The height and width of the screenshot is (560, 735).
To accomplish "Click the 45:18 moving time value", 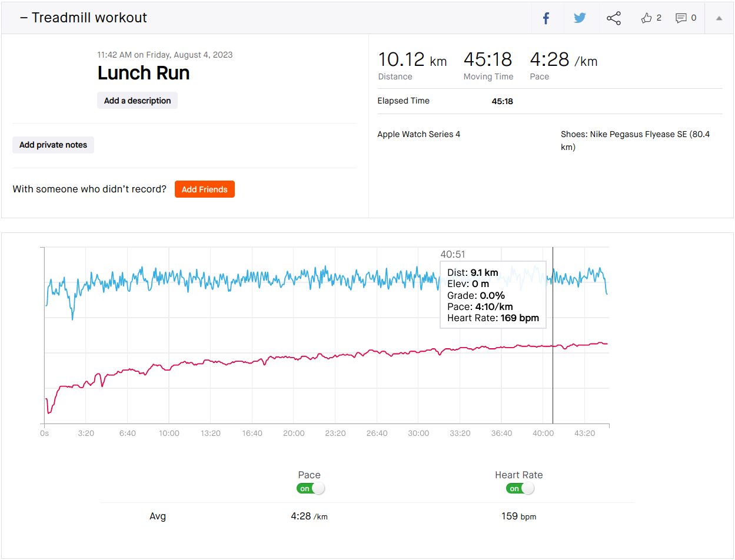I will tap(487, 60).
